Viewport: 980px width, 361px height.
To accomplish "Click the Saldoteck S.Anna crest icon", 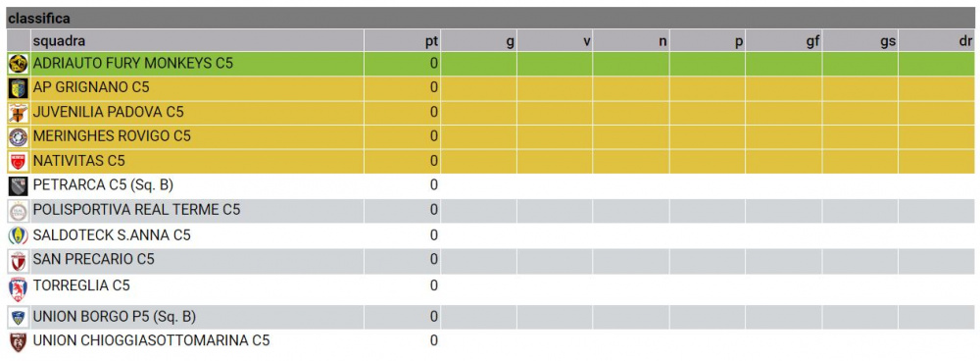I will pyautogui.click(x=18, y=235).
